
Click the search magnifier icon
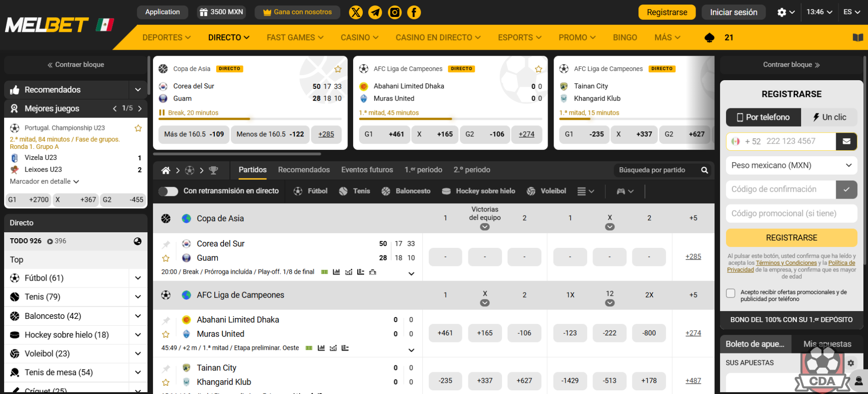pyautogui.click(x=704, y=170)
